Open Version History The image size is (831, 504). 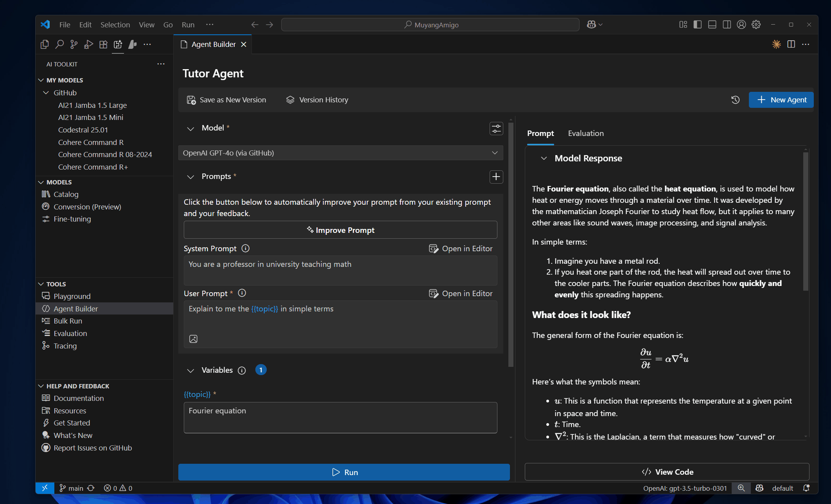(317, 100)
